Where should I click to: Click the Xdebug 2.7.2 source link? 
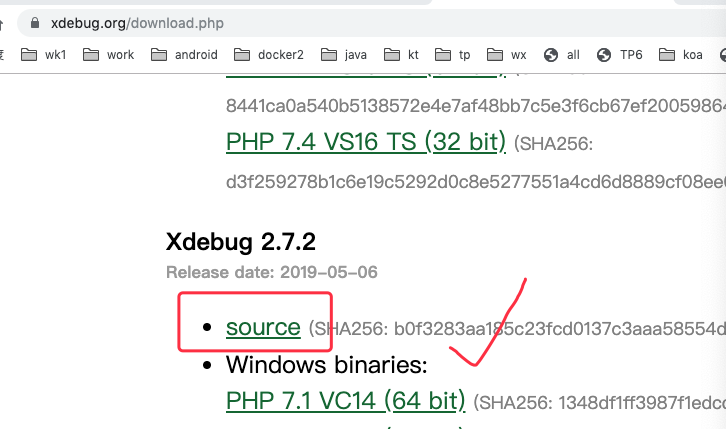click(263, 328)
